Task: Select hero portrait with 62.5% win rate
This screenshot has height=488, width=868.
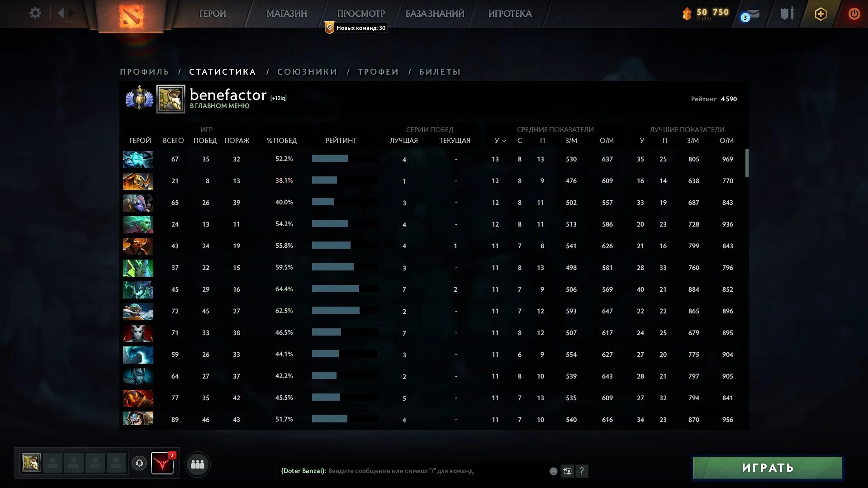Action: pos(138,312)
